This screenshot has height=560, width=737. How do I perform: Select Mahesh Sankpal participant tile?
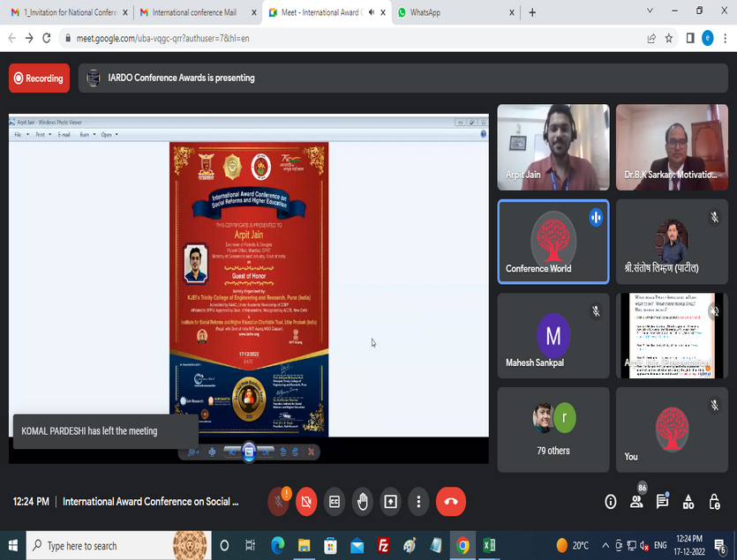pos(553,335)
